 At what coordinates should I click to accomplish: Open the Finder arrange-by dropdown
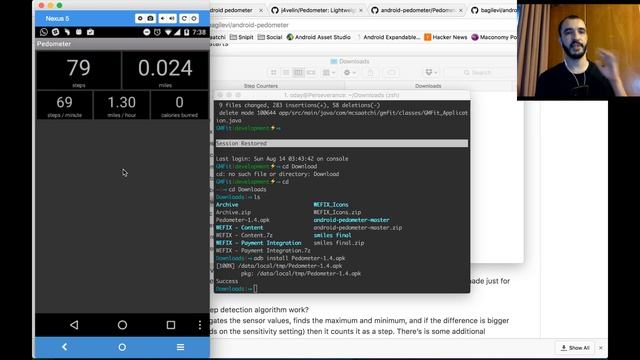pyautogui.click(x=329, y=73)
